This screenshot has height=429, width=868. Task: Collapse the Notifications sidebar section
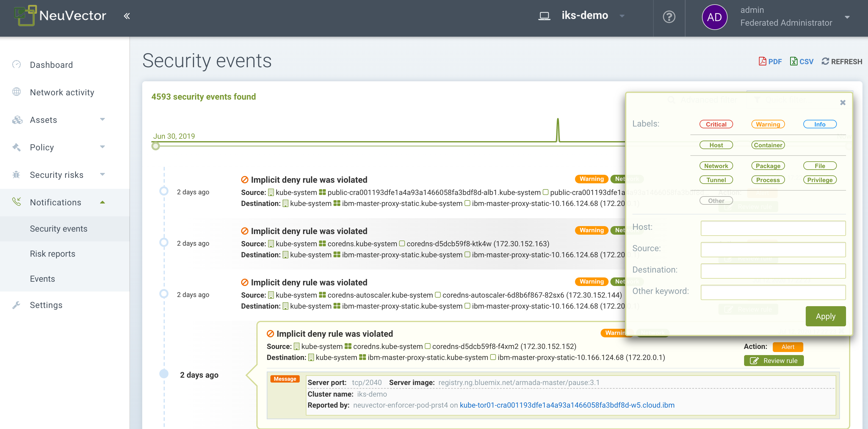pos(102,202)
